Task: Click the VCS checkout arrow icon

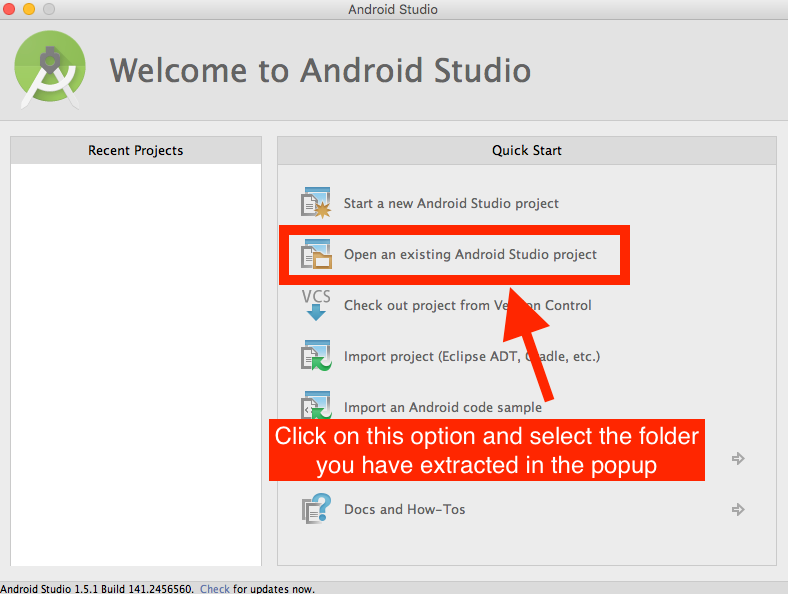Action: point(316,305)
